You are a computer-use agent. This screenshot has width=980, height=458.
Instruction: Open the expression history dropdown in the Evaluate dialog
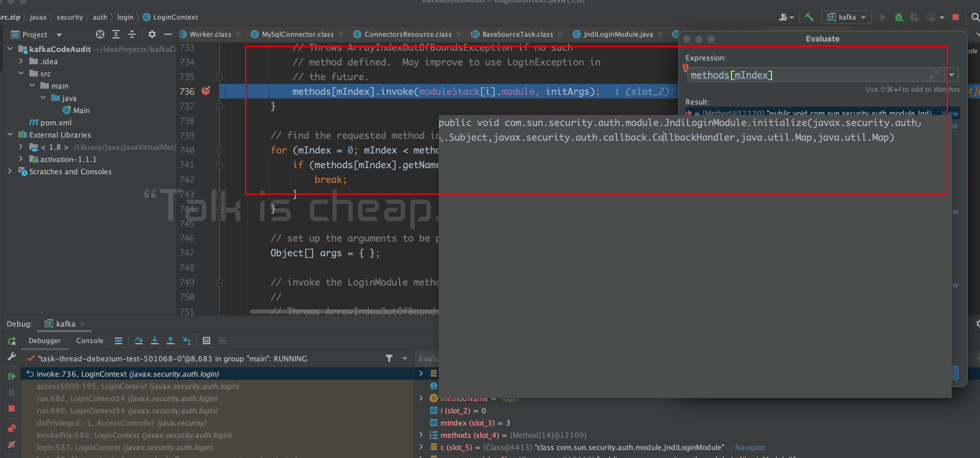click(951, 75)
